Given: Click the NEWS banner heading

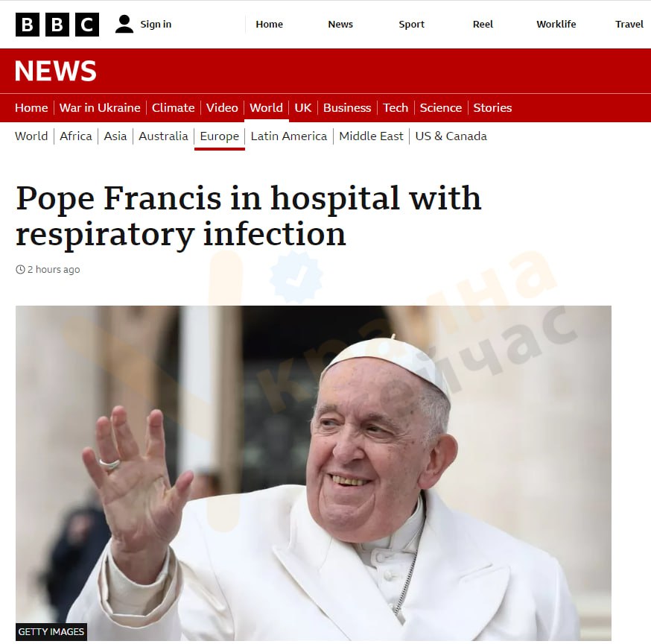Looking at the screenshot, I should [x=56, y=71].
